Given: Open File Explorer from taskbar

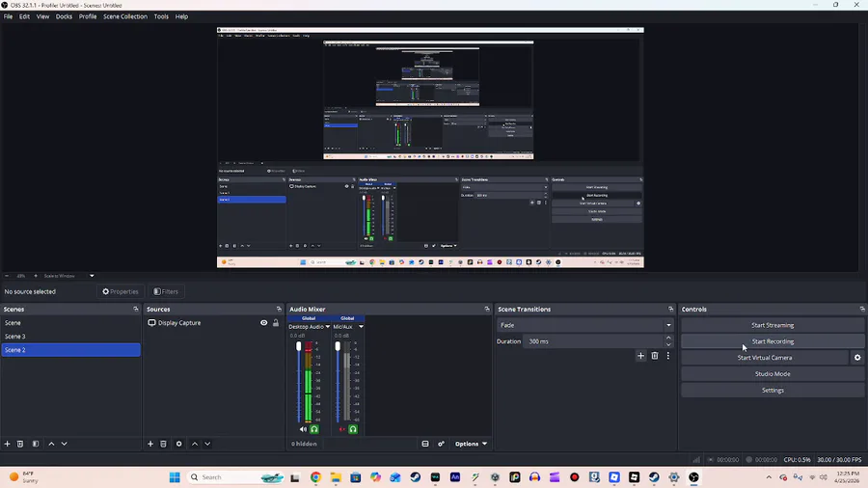Looking at the screenshot, I should click(x=336, y=477).
